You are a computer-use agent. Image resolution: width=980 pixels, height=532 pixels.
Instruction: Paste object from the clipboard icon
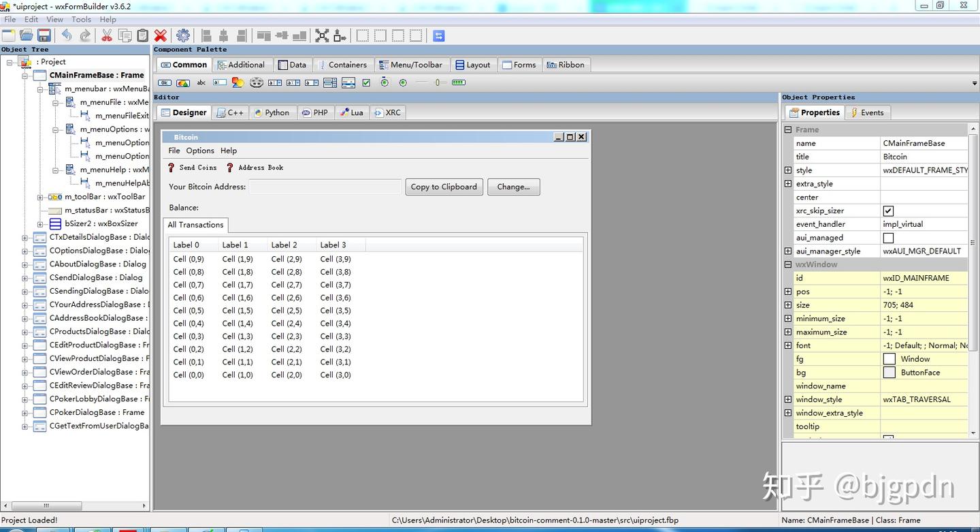pos(143,35)
